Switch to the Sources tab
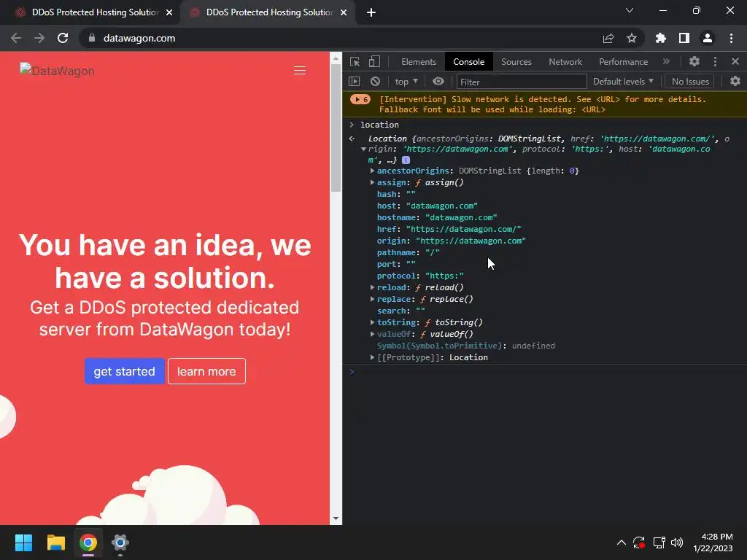This screenshot has height=560, width=747. (516, 62)
